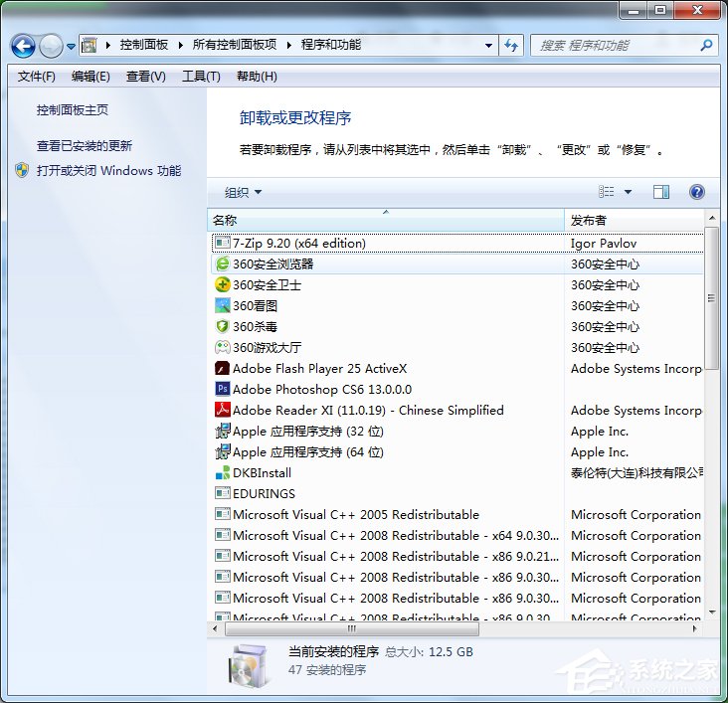Sort list by 发布者 column header

589,221
